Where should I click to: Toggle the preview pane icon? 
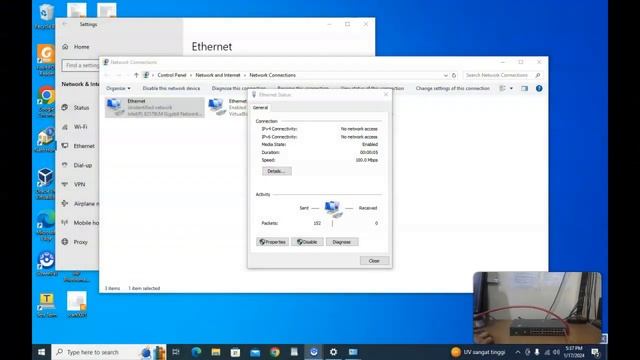click(524, 88)
